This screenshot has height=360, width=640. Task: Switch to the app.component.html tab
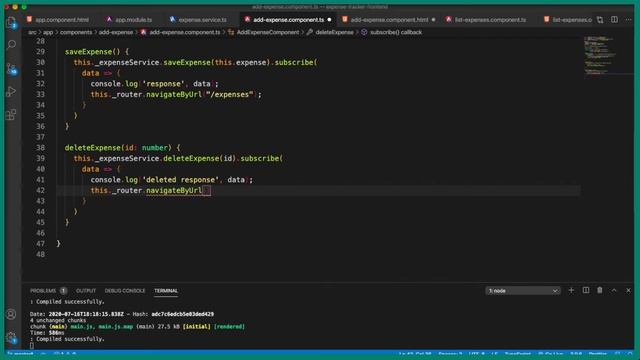58,20
